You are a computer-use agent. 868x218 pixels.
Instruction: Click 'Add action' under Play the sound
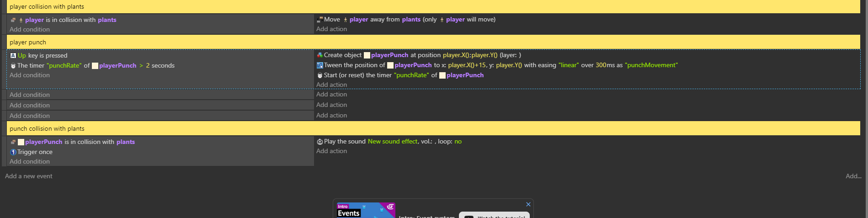click(331, 151)
